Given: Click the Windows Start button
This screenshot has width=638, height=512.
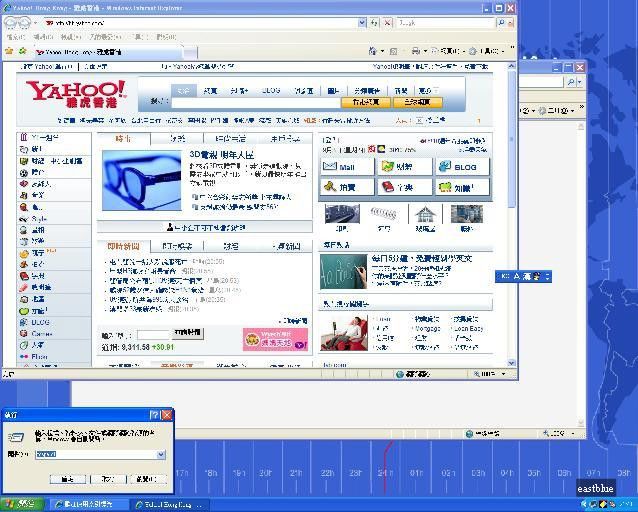Looking at the screenshot, I should pyautogui.click(x=22, y=505).
